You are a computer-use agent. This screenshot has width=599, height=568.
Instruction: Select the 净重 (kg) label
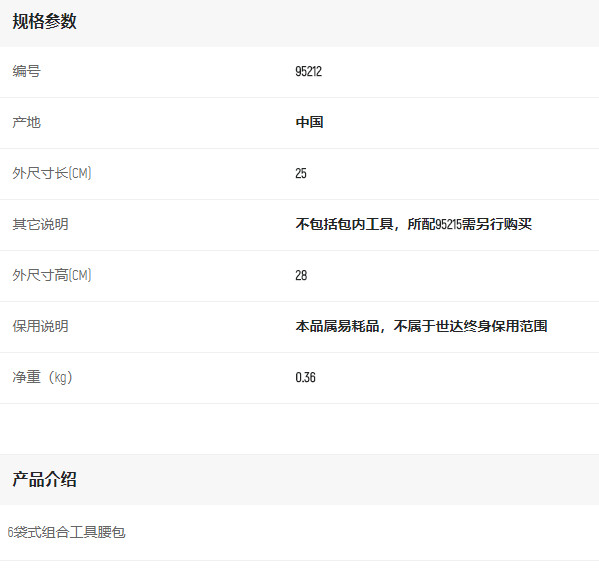pyautogui.click(x=42, y=377)
